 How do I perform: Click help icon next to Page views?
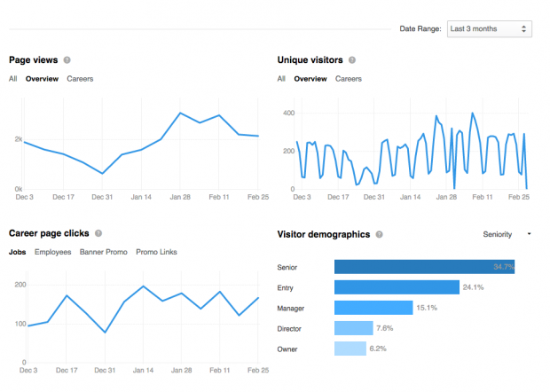67,60
